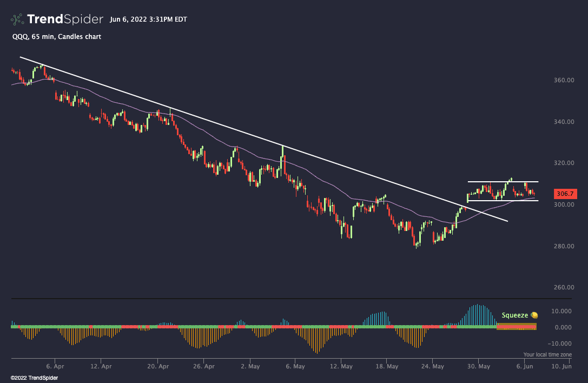Viewport: 588px width, 383px height.
Task: Click the pinching-hand Squeeze emoji
Action: pos(533,315)
